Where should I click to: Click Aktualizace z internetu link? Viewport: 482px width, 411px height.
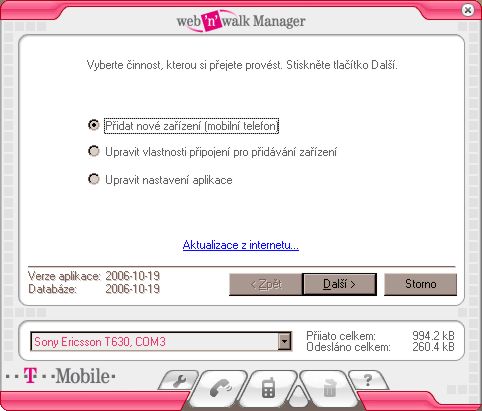(241, 245)
